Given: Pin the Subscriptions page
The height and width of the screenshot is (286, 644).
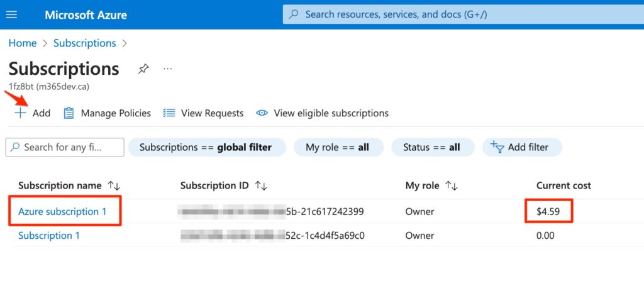Looking at the screenshot, I should point(143,69).
